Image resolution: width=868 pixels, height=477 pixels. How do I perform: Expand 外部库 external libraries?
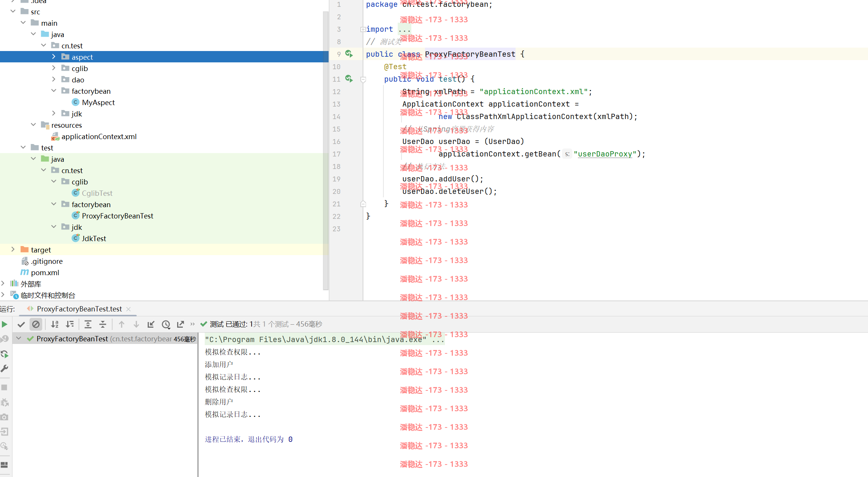pos(3,283)
